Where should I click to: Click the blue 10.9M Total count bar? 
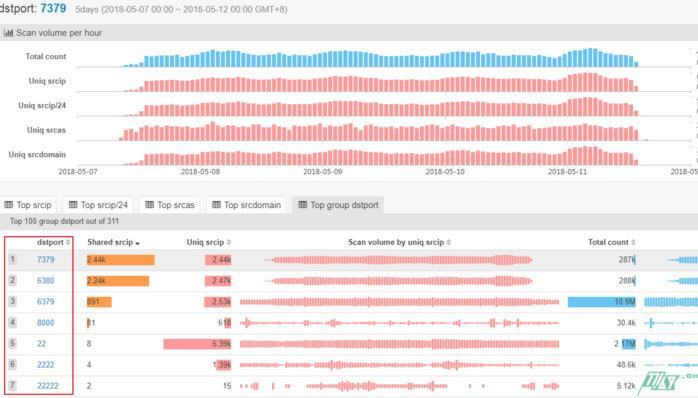(601, 301)
